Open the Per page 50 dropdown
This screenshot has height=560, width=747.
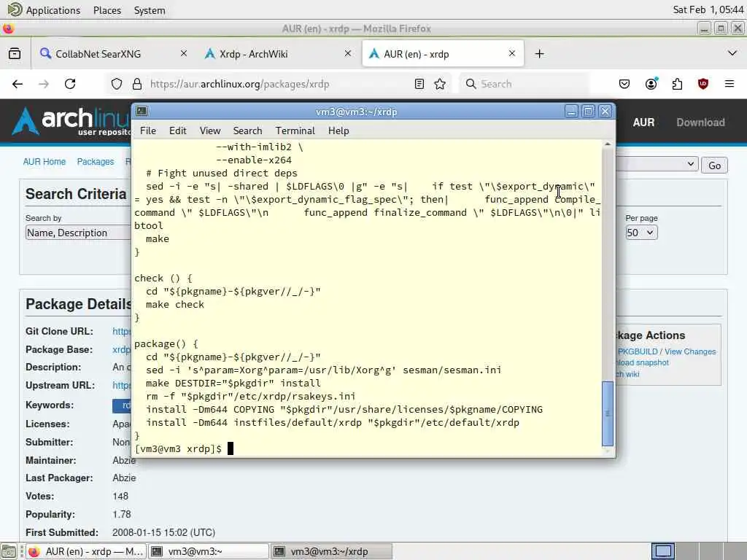[x=641, y=233]
